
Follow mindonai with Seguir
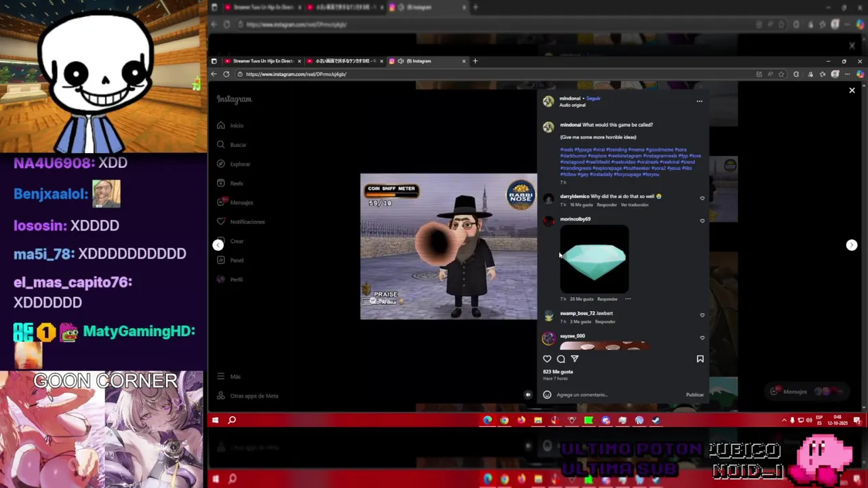pyautogui.click(x=593, y=98)
